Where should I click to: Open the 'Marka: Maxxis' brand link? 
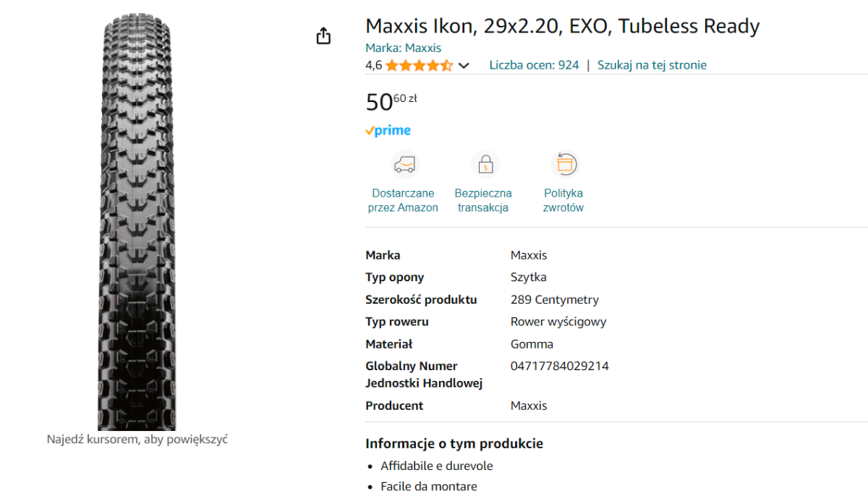tap(403, 48)
